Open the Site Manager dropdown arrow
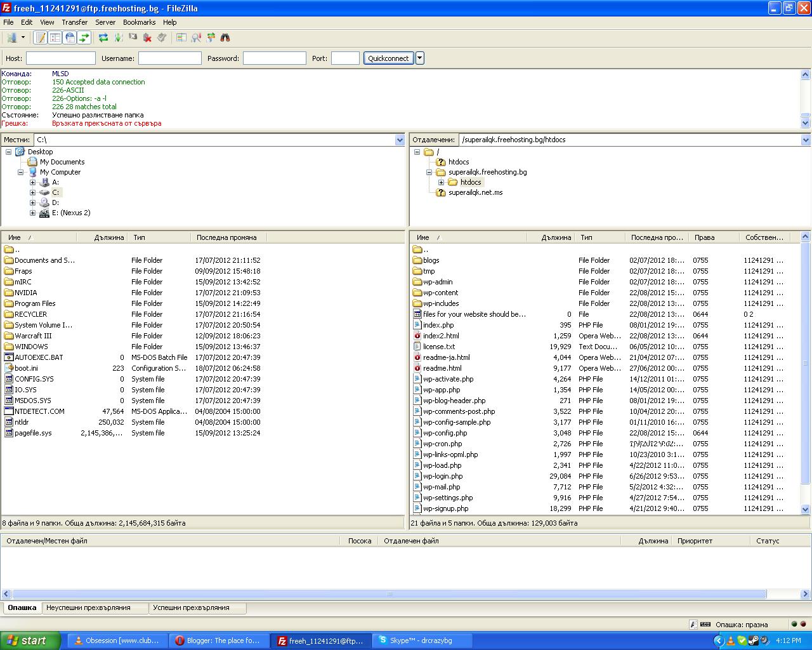Screen dimensions: 812x650 [23, 38]
